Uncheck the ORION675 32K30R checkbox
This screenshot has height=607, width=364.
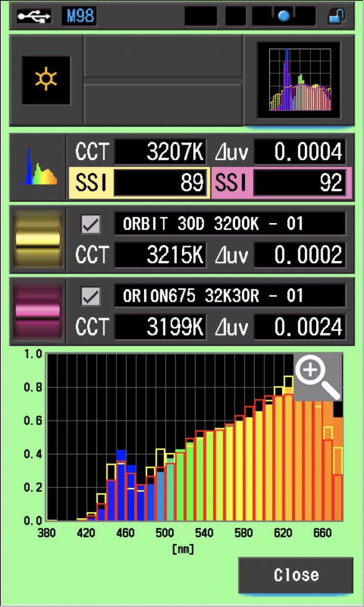pyautogui.click(x=91, y=297)
